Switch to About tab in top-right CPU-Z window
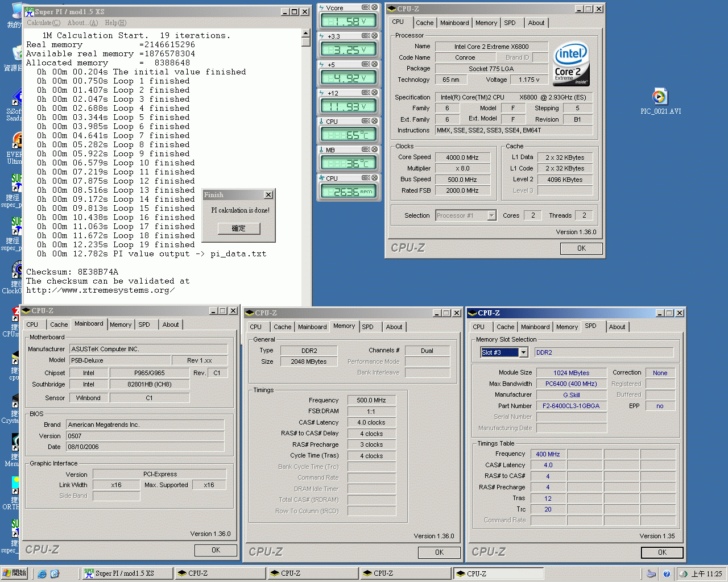Viewport: 728px width, 582px height. [x=536, y=23]
